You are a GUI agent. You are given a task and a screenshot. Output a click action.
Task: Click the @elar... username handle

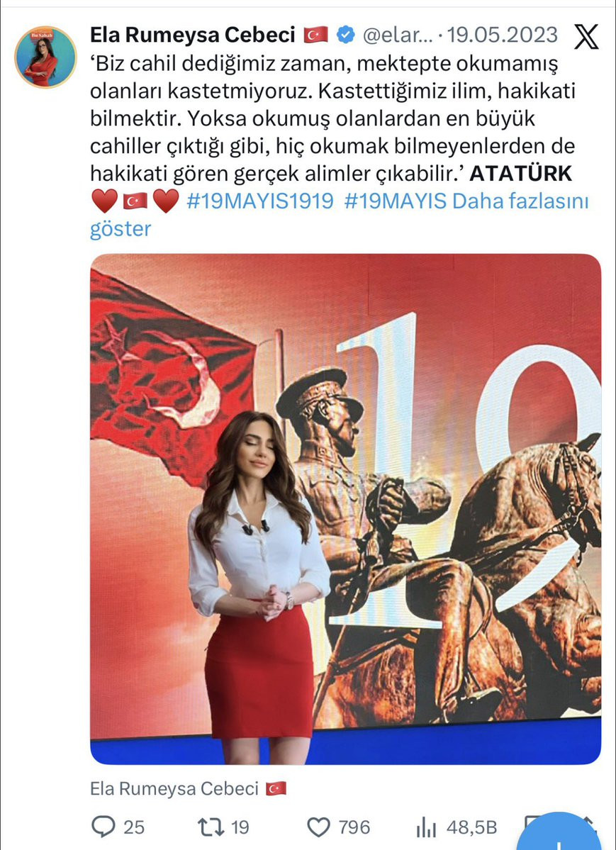398,35
